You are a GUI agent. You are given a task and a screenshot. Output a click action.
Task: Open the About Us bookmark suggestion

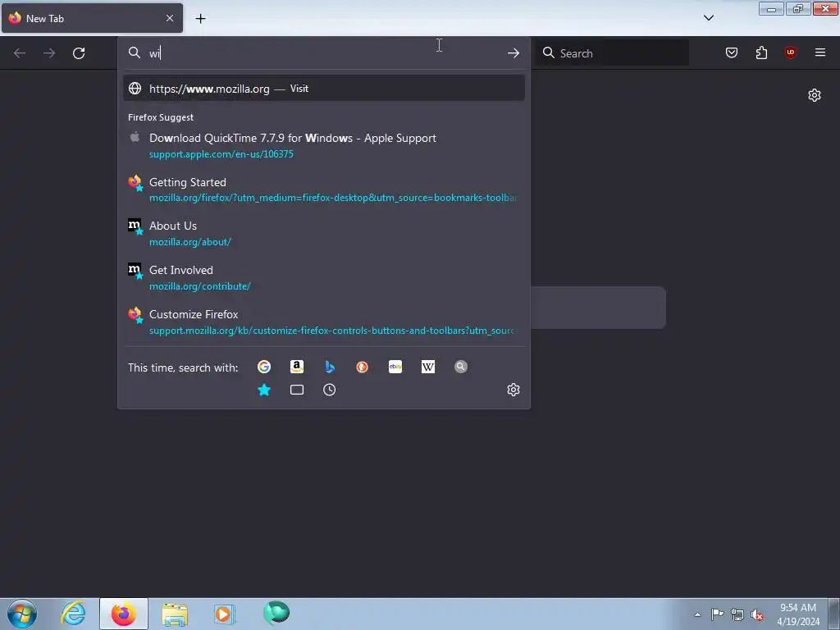(323, 234)
